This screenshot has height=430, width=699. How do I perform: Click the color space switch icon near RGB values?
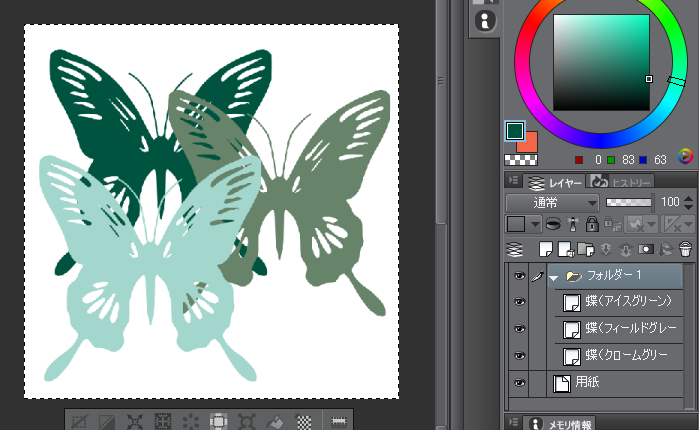(x=685, y=156)
